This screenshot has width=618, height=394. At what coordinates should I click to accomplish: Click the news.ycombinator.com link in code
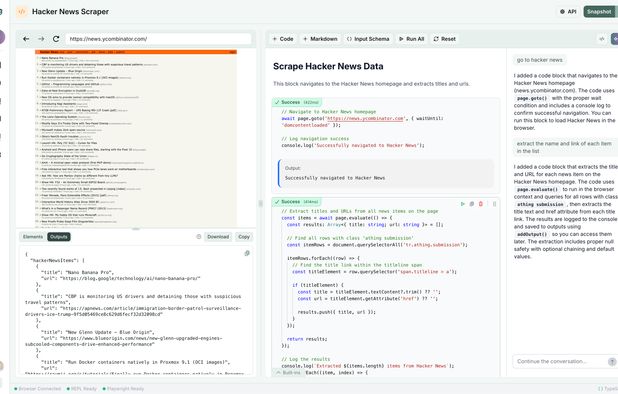point(365,118)
